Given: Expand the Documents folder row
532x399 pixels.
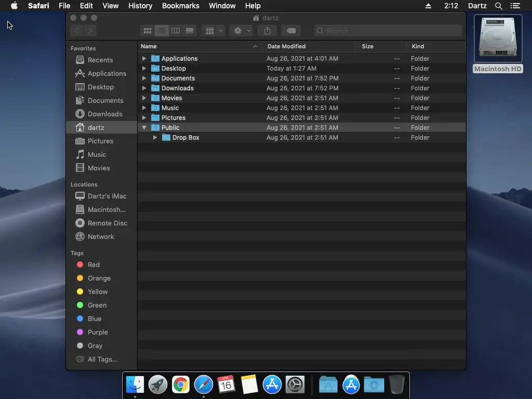Looking at the screenshot, I should (x=144, y=78).
